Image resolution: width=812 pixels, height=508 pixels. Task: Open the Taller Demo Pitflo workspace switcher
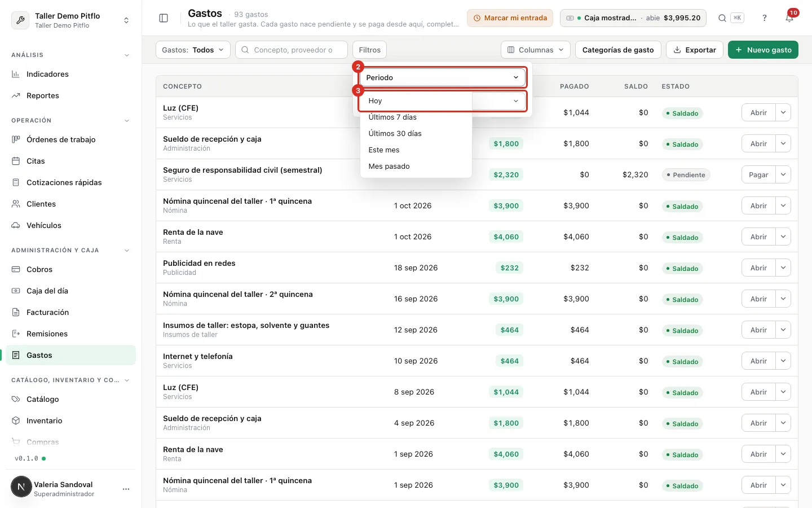(x=70, y=20)
